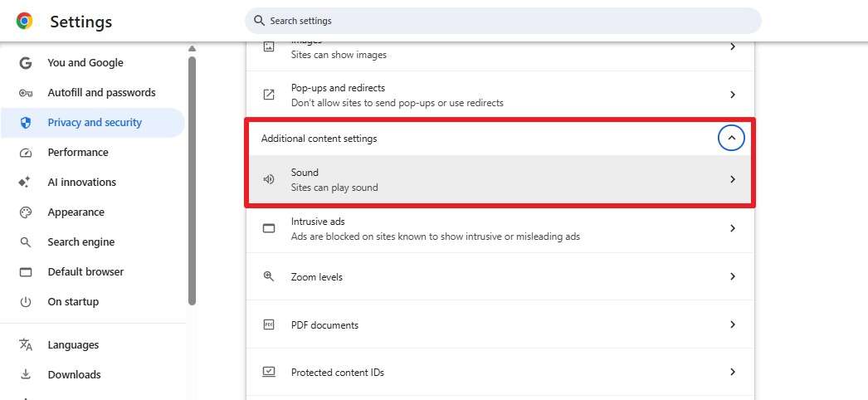Collapse Additional content settings with chevron

click(x=731, y=138)
